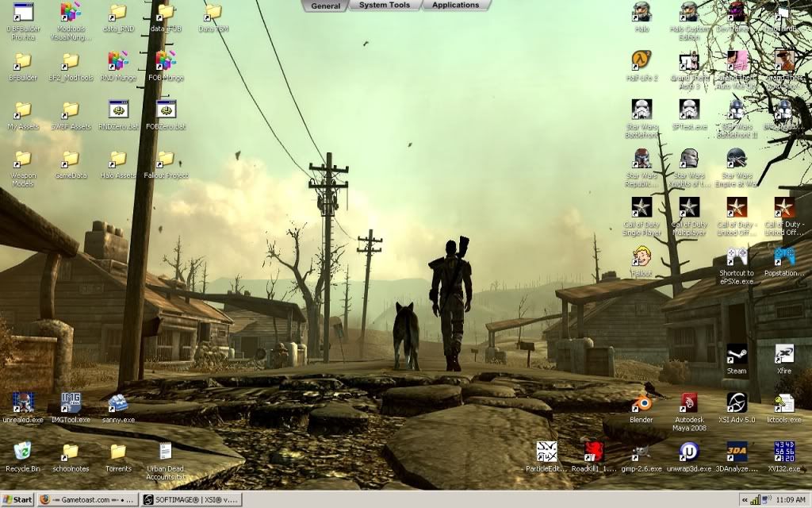Open 0 BFBuilder Pro.hta file
Image resolution: width=812 pixels, height=508 pixels.
coord(22,21)
